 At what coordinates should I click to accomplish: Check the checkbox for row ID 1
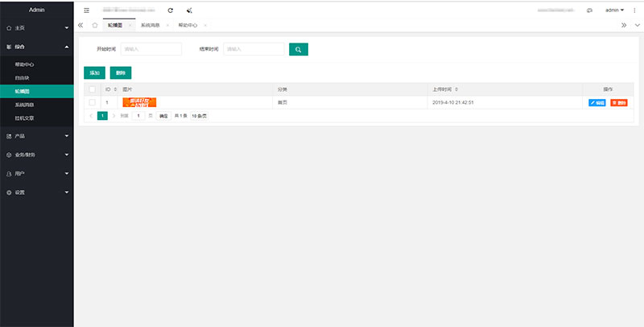click(x=93, y=102)
